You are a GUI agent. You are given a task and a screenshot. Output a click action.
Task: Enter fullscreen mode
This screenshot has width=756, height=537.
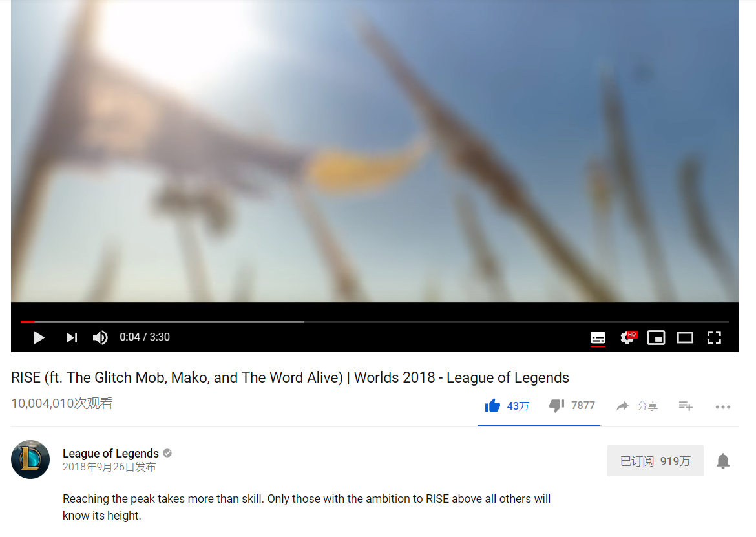pos(714,337)
